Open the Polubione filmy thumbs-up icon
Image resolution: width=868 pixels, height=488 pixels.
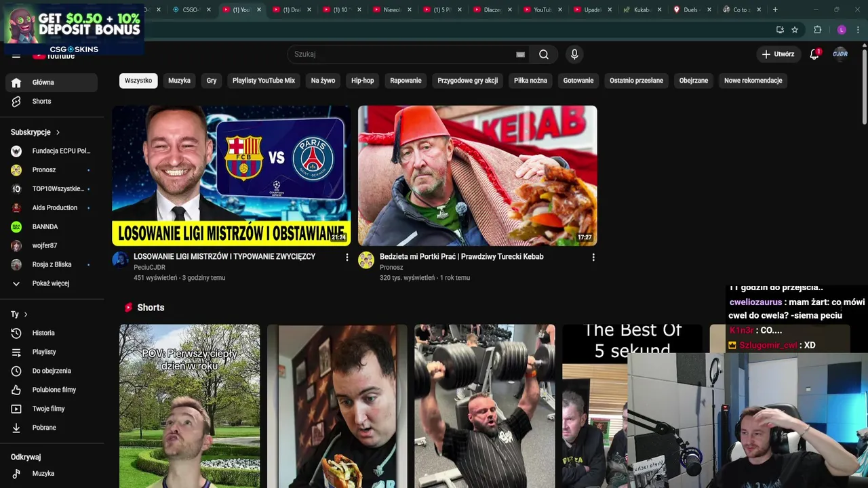tap(16, 390)
